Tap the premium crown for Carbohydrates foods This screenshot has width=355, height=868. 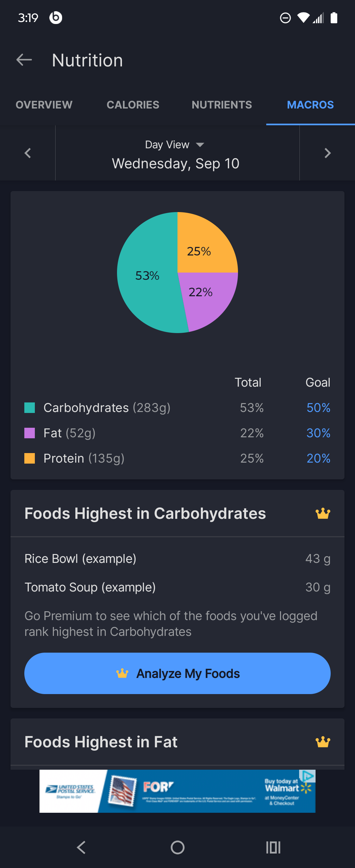click(x=323, y=513)
